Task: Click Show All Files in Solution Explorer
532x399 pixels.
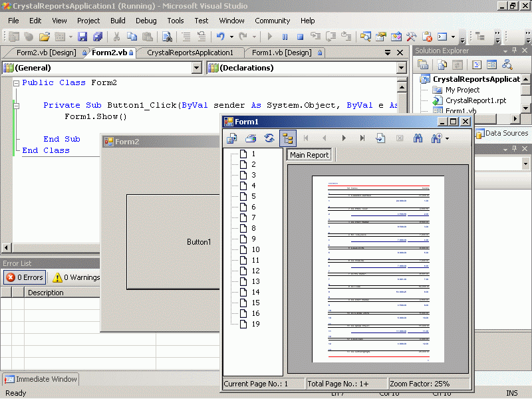Action: 442,65
